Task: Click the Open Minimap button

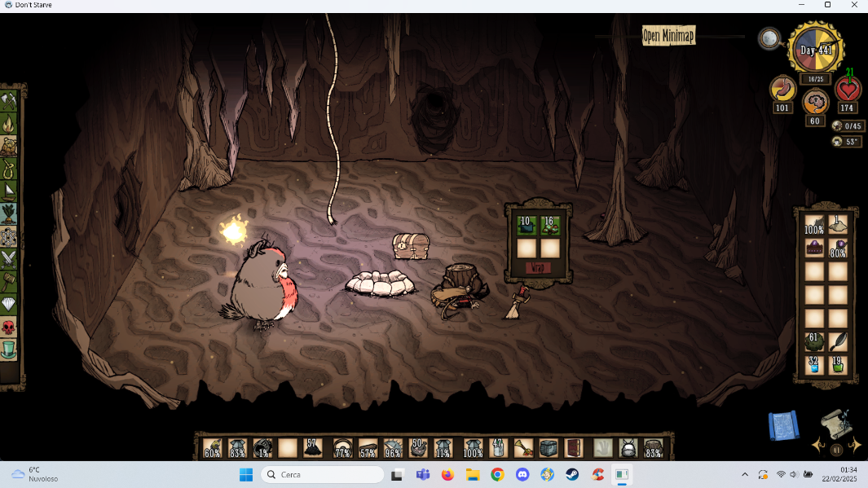Action: tap(668, 36)
